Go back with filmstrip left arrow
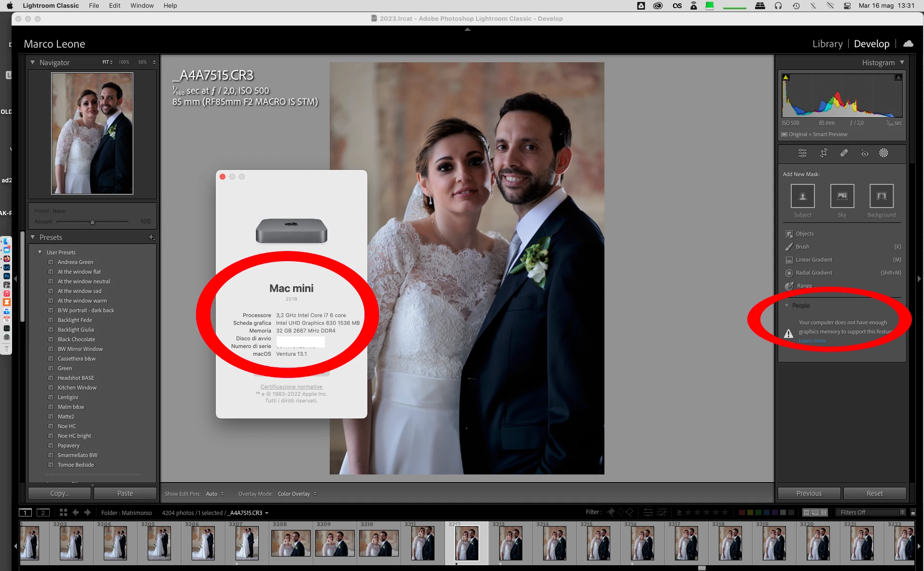The width and height of the screenshot is (924, 571). point(76,513)
